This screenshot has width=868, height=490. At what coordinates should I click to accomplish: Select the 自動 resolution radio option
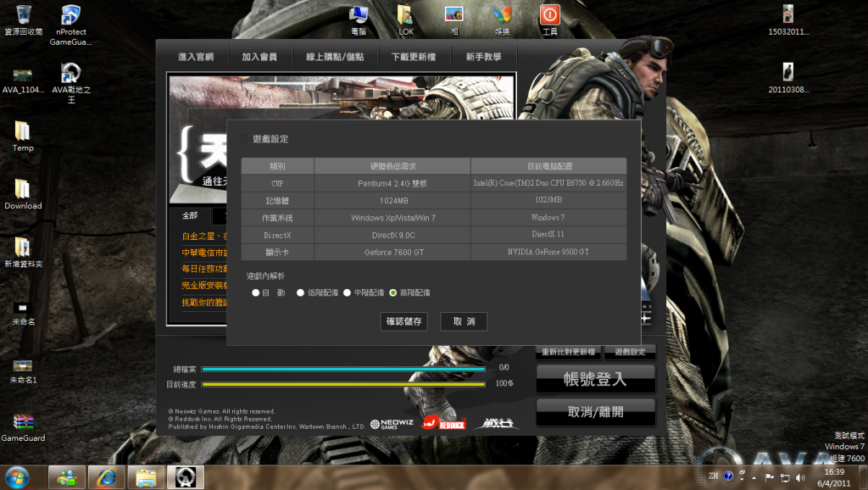(x=256, y=292)
